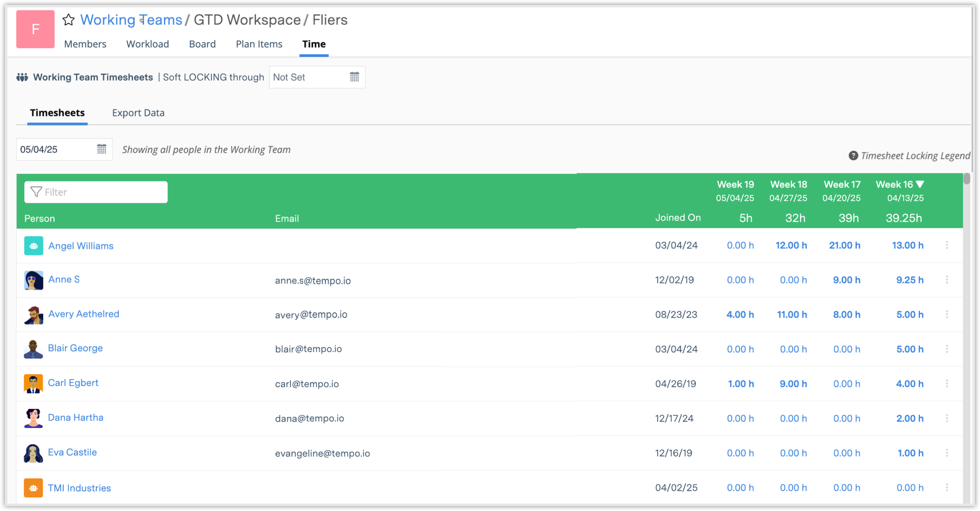Click the Timesheet Locking Legend help icon
The image size is (980, 511).
[853, 156]
